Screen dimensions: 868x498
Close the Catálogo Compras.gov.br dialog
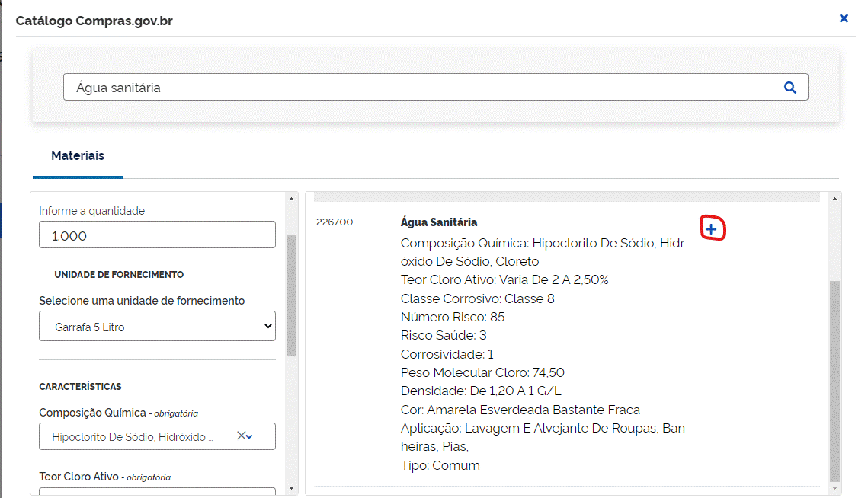pyautogui.click(x=844, y=18)
